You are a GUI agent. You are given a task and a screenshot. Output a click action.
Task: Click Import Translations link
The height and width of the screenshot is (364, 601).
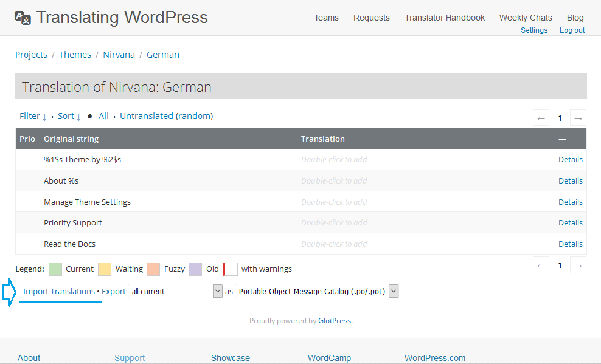tap(59, 292)
